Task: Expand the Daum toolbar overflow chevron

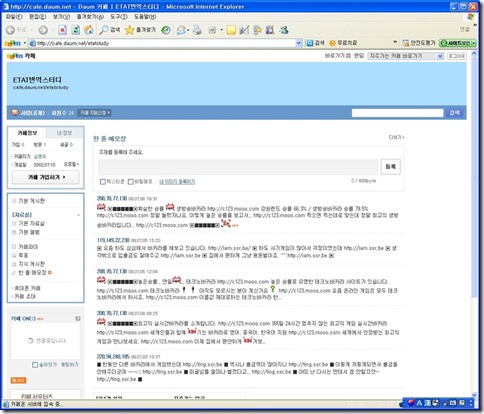Action: [x=395, y=42]
